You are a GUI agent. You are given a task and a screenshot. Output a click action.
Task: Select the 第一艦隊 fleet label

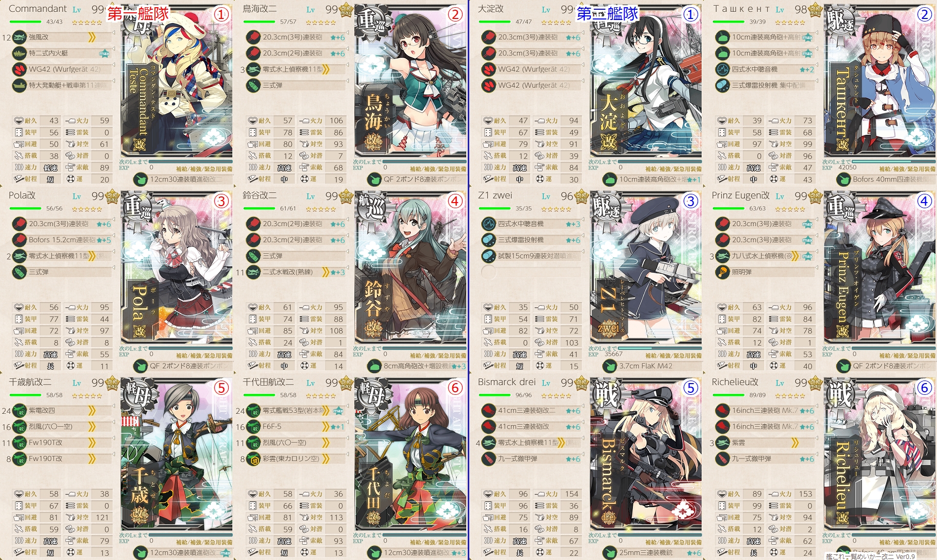click(x=138, y=13)
